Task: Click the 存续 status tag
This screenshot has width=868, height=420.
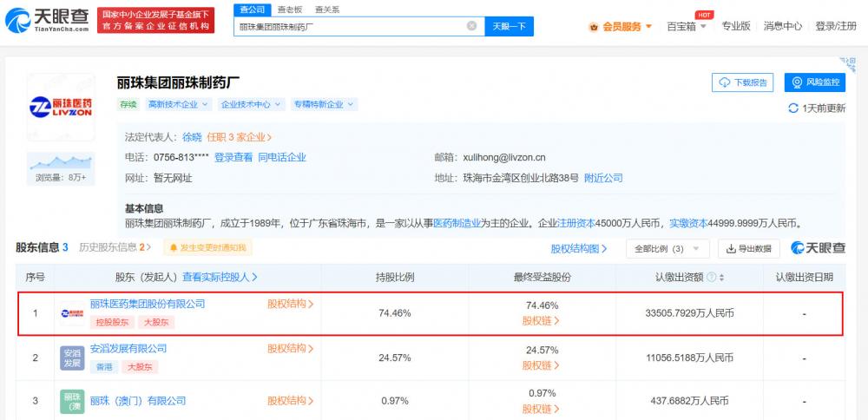Action: [x=129, y=104]
